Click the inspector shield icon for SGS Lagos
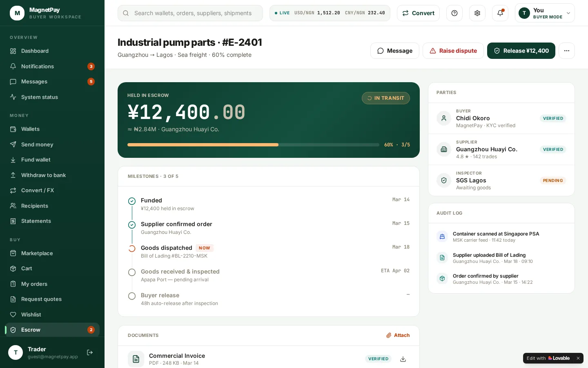 point(444,180)
